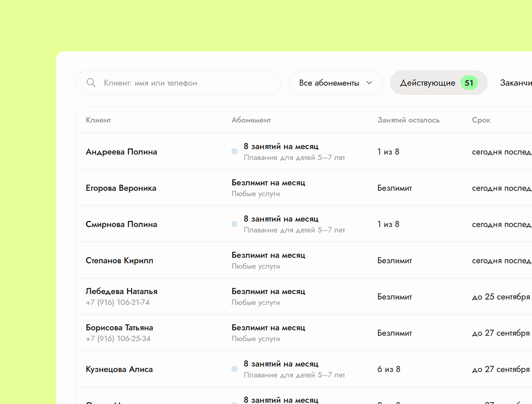Viewport: 532px width, 404px height.
Task: Click 'Плавание для детей 5–7 лет' in Смирнова row
Action: (294, 230)
